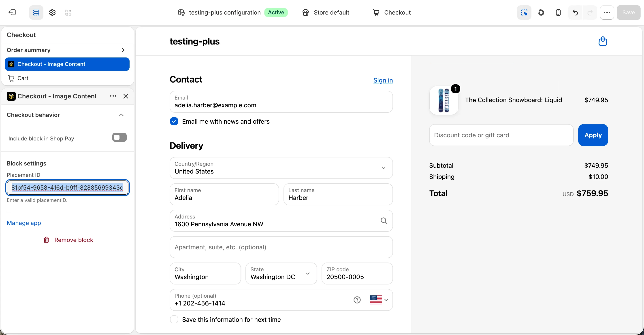Select the Sections panel icon

pos(36,12)
